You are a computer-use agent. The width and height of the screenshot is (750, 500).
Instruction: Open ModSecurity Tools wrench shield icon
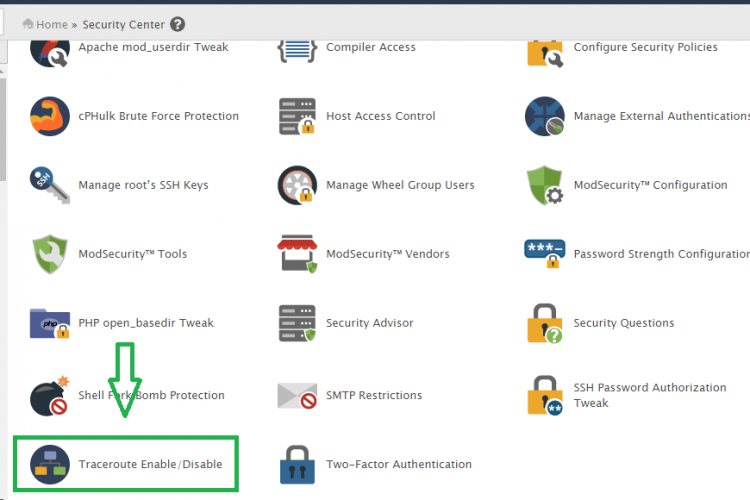50,254
